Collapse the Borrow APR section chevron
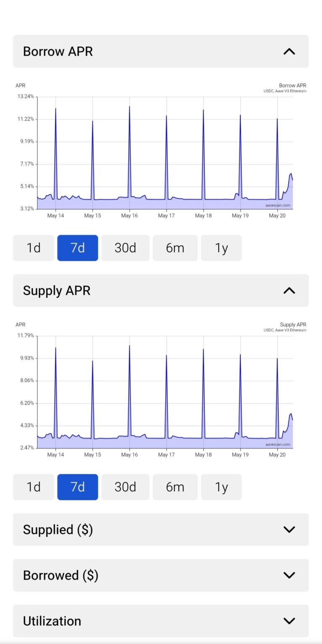The height and width of the screenshot is (644, 322). point(289,52)
